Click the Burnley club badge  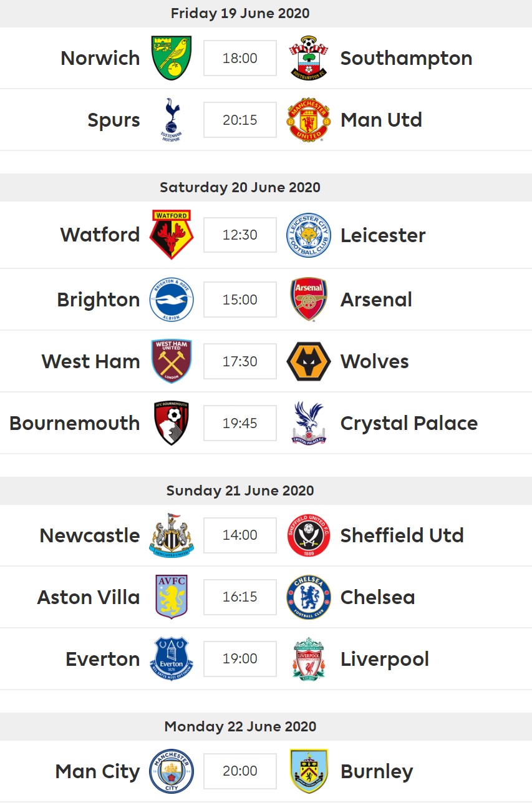tap(309, 771)
